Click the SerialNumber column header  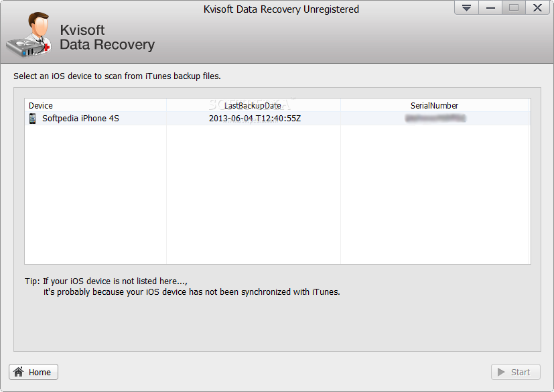click(x=434, y=105)
